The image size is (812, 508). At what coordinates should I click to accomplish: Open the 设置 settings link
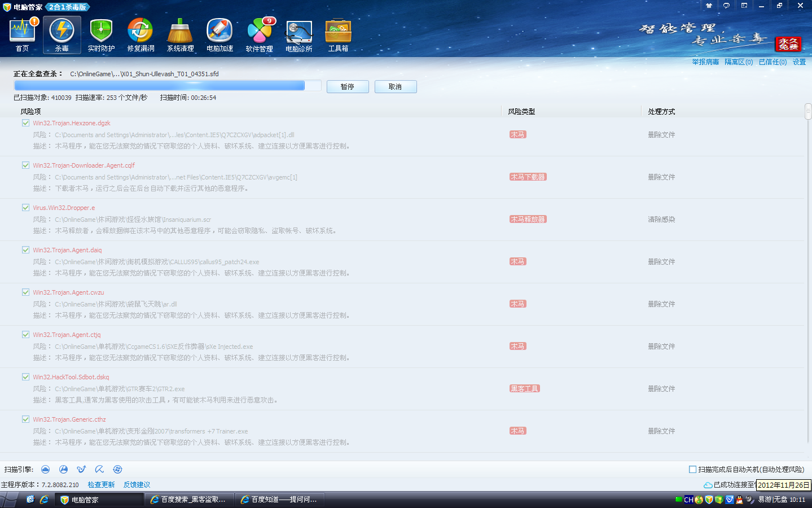[x=799, y=62]
